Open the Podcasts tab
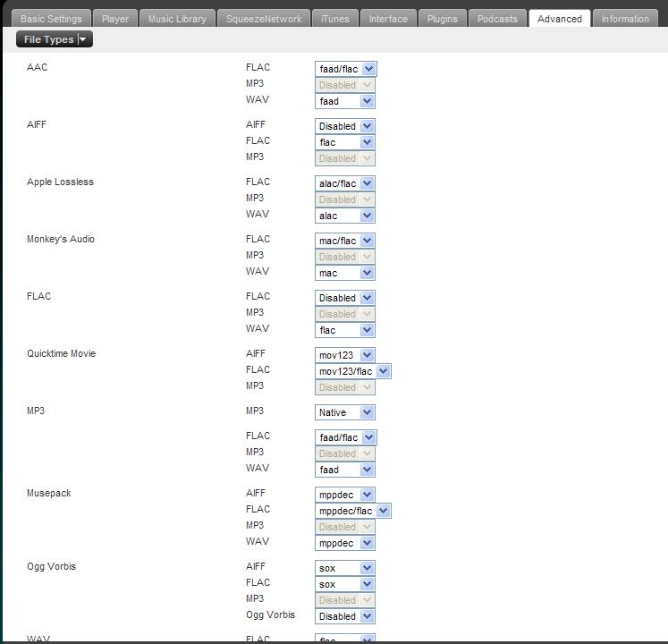Screen dimensions: 668x644 click(x=497, y=19)
